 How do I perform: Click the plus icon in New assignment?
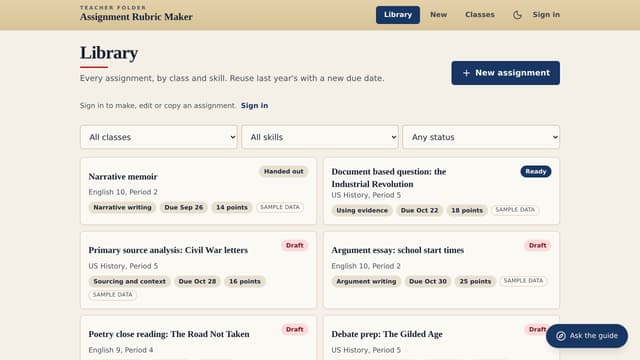tap(466, 73)
